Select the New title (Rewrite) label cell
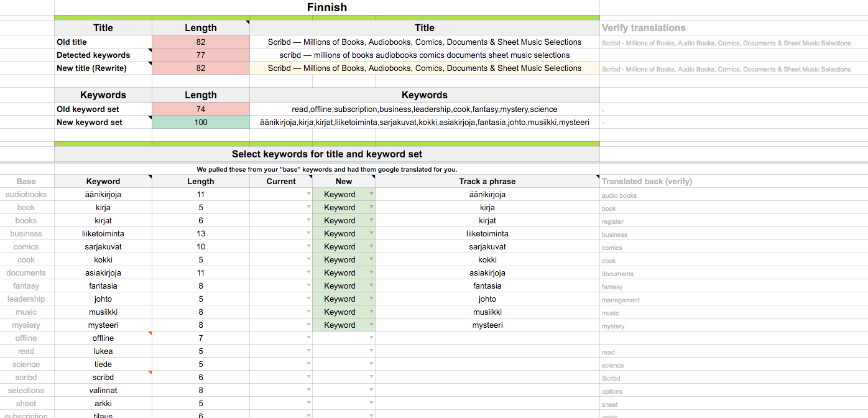This screenshot has height=418, width=868. click(103, 68)
